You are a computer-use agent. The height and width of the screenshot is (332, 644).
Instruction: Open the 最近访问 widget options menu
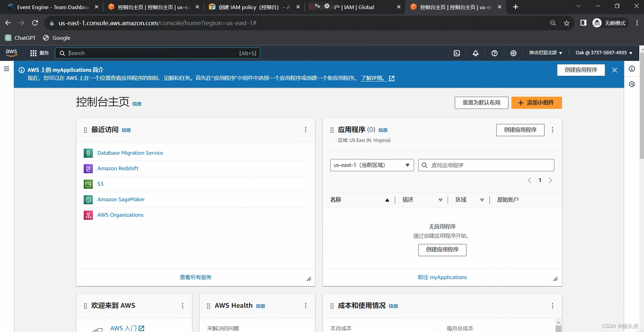[305, 130]
